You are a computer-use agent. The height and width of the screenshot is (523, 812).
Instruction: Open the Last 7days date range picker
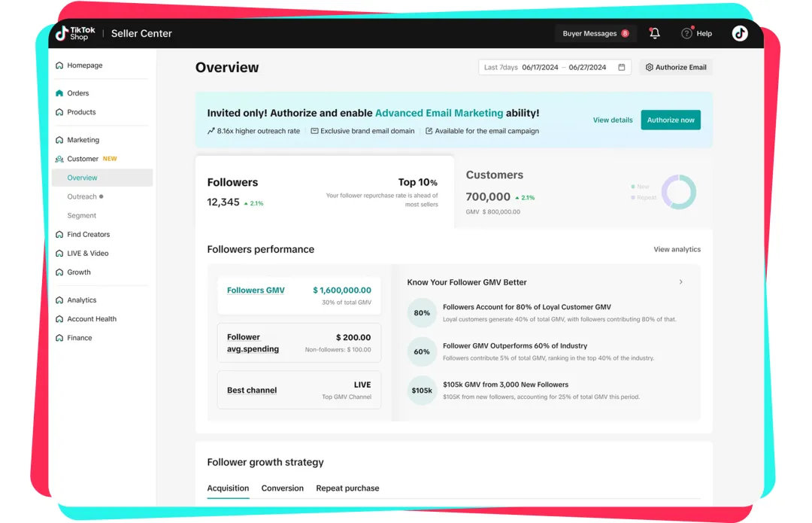[554, 67]
